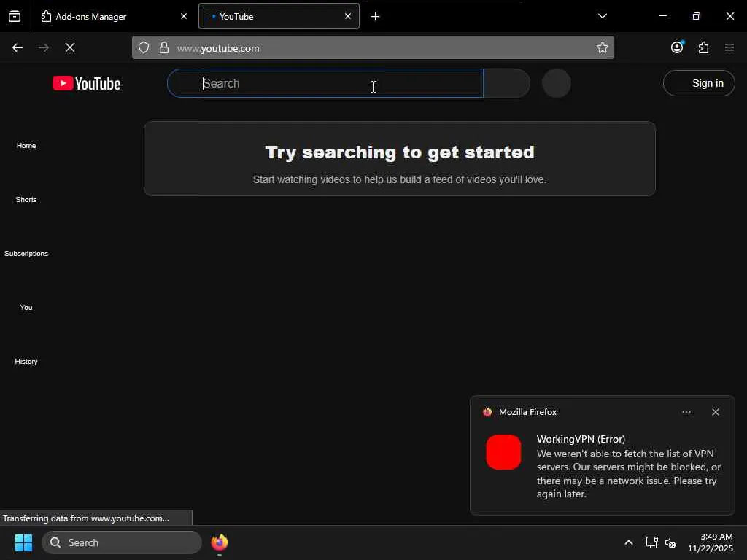Image resolution: width=747 pixels, height=560 pixels.
Task: Click the circular voice search button
Action: pyautogui.click(x=557, y=83)
